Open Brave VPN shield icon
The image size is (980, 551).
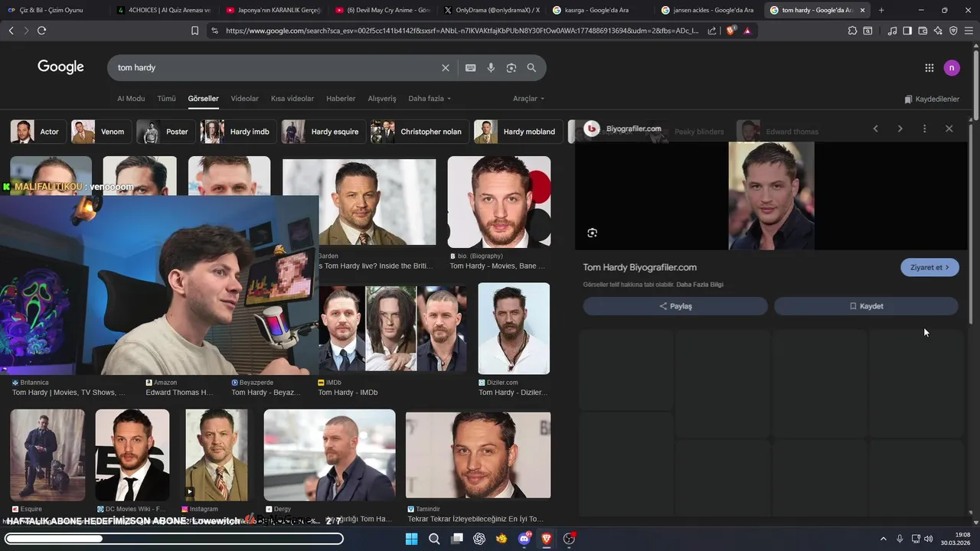pos(953,31)
